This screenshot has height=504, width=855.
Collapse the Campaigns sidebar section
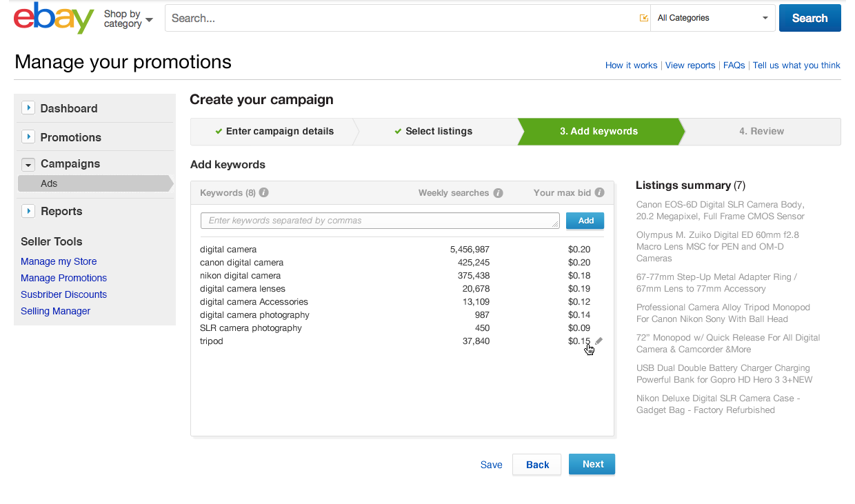[28, 164]
